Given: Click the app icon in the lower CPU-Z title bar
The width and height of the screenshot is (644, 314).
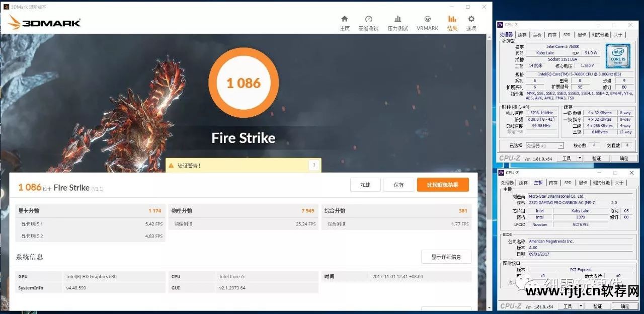Looking at the screenshot, I should pyautogui.click(x=501, y=173).
